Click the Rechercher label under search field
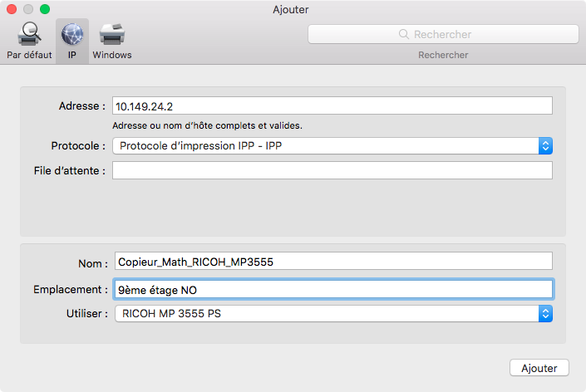The height and width of the screenshot is (392, 586). click(443, 55)
